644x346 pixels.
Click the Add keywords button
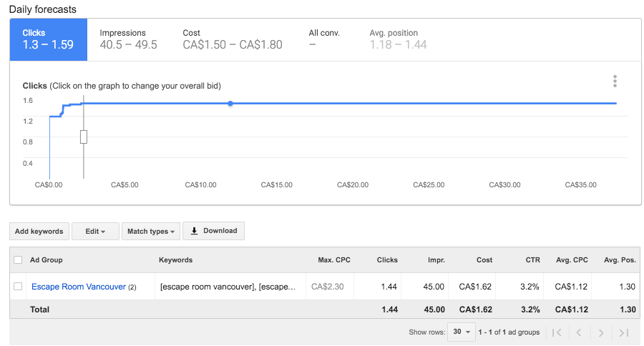coord(39,232)
